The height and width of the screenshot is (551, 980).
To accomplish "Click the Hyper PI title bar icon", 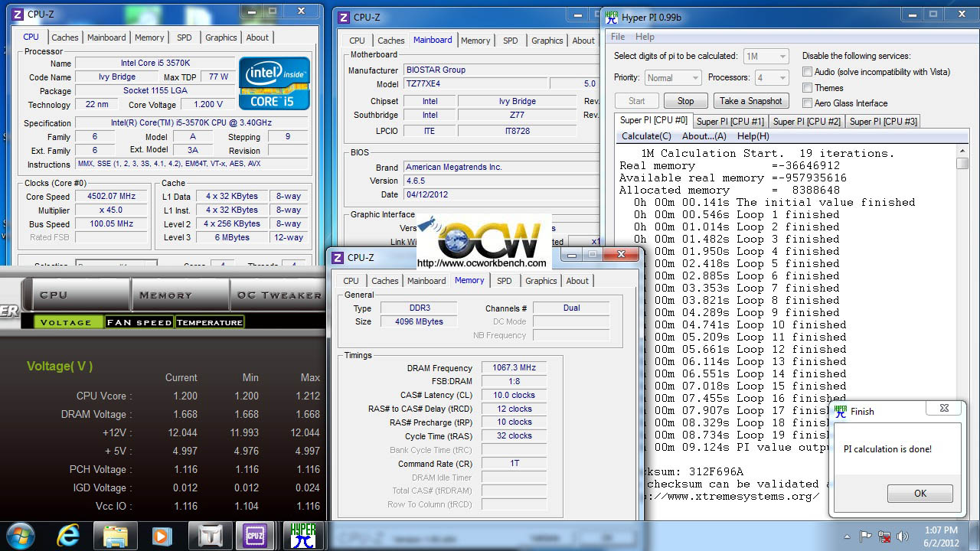I will [x=612, y=17].
